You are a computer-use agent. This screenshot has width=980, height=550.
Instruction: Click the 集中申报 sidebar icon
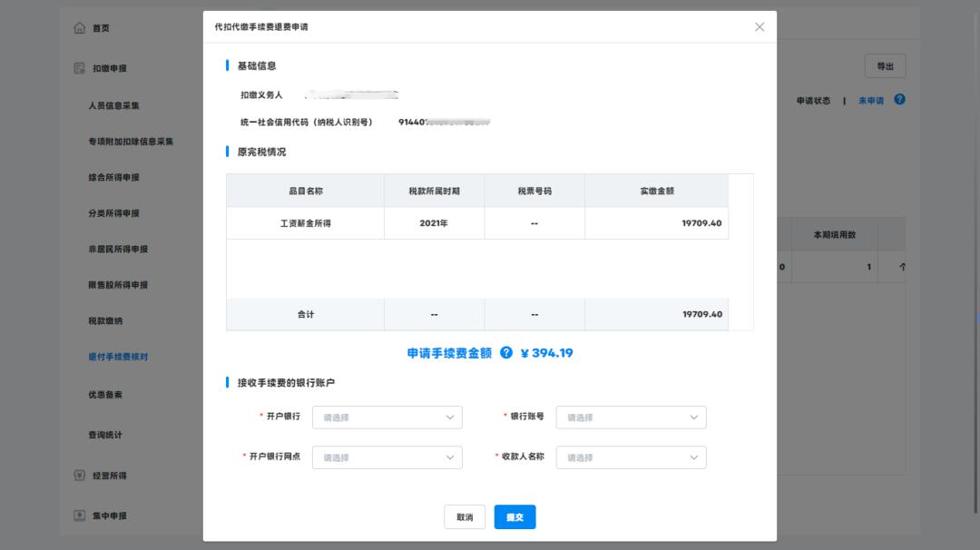pyautogui.click(x=79, y=516)
